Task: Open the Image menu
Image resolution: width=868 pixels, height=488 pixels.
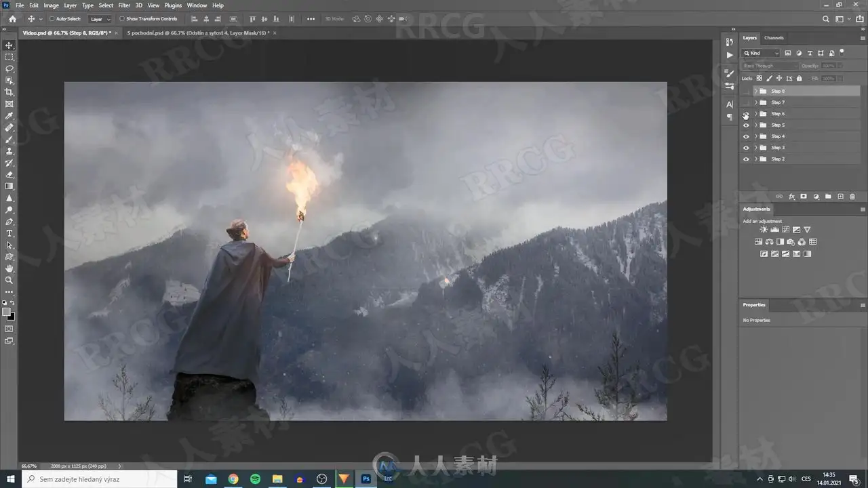Action: pos(52,5)
